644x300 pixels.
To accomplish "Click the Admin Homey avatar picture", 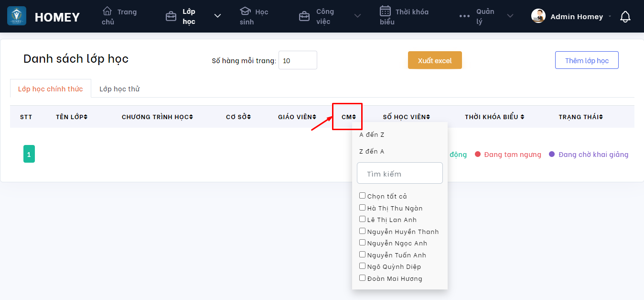I will (538, 16).
